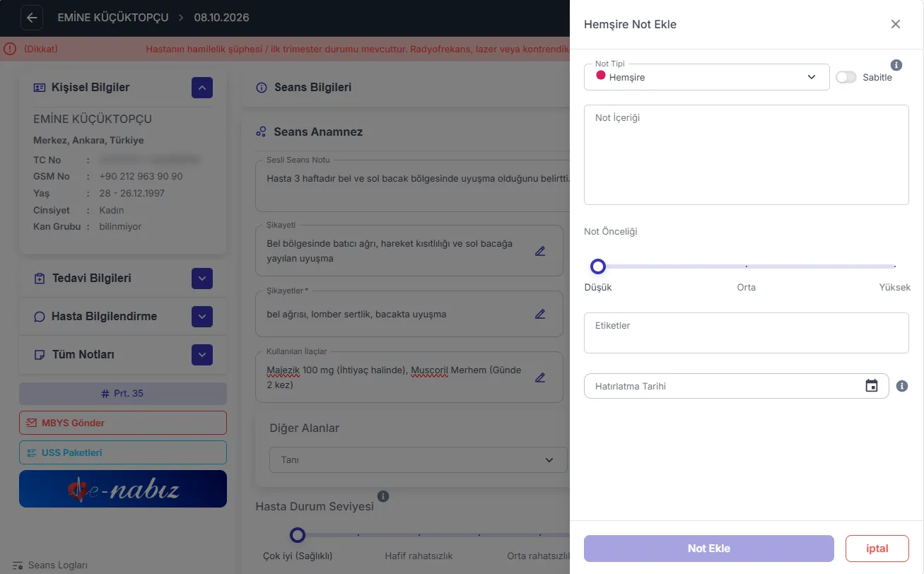Open the calendar picker for Hatırlatma Tarihi
The width and height of the screenshot is (924, 574).
pos(872,386)
